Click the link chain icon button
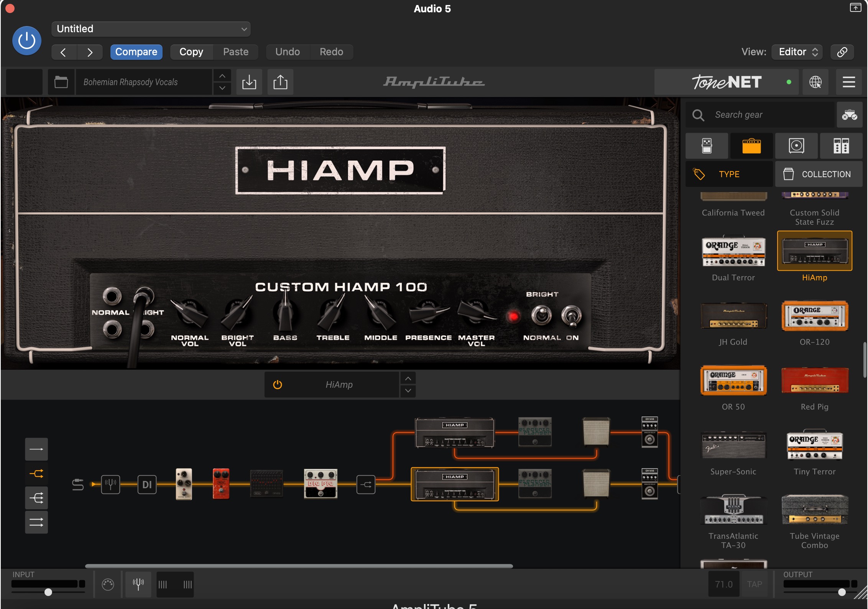Screen dimensions: 868x609 pyautogui.click(x=842, y=52)
